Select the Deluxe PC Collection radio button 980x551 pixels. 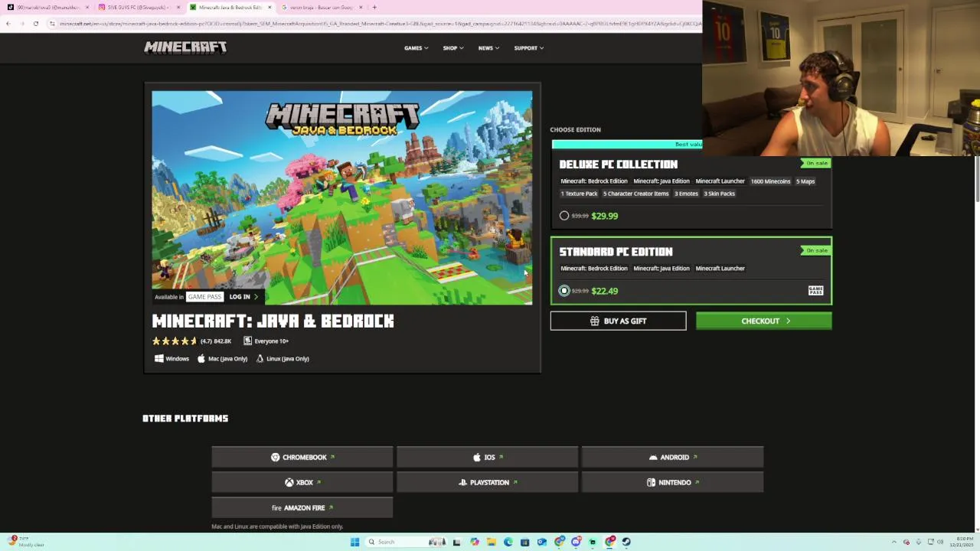coord(564,216)
